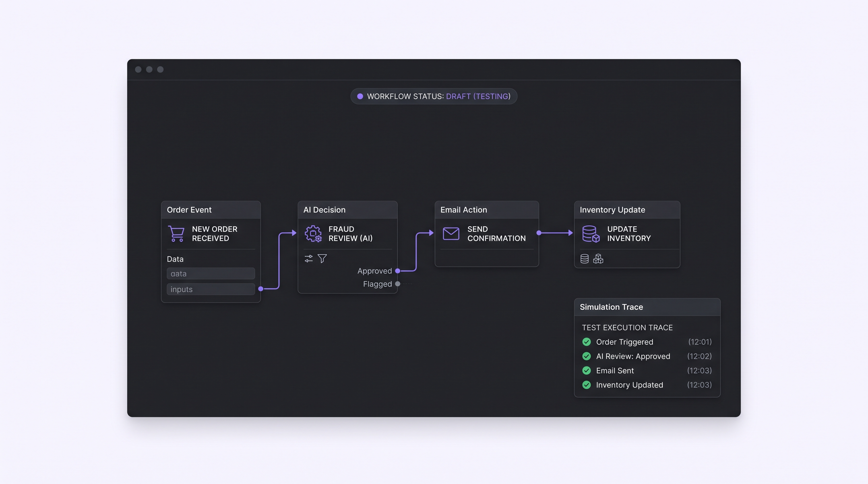Click the green check beside Email Sent
This screenshot has width=868, height=484.
[x=587, y=371]
